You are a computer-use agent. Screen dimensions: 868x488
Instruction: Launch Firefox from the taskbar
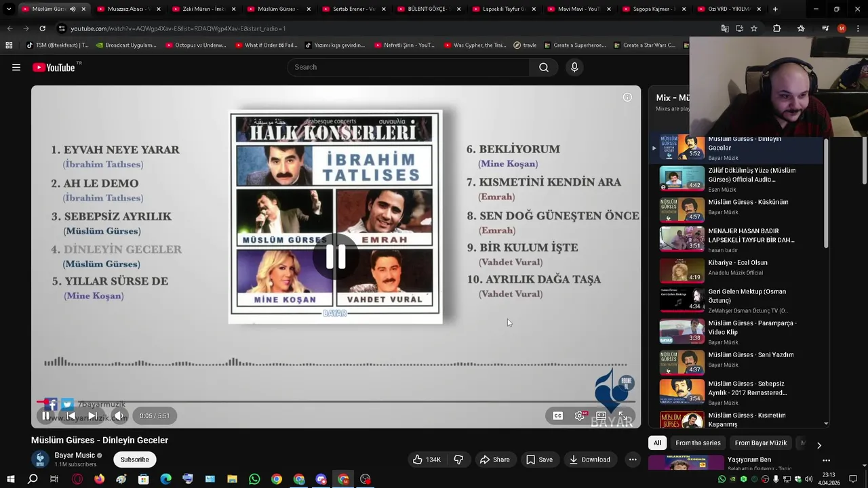pos(99,479)
